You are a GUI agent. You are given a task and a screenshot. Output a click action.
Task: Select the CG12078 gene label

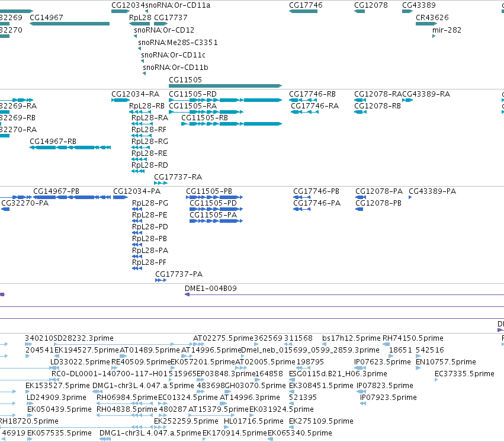[x=371, y=5]
